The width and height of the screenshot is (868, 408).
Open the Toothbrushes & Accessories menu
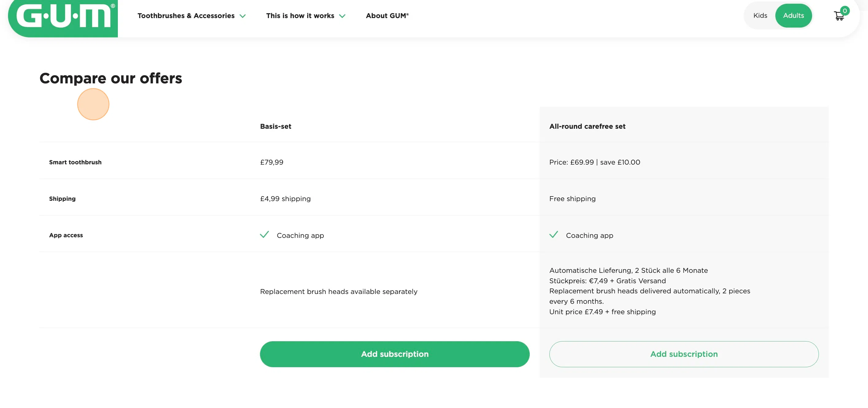tap(186, 16)
